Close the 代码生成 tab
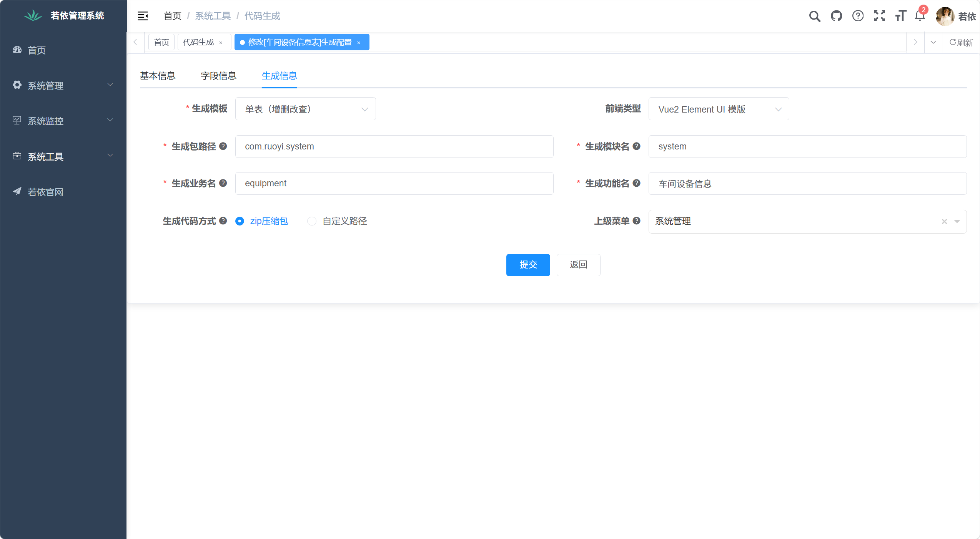This screenshot has width=980, height=539. click(x=221, y=43)
